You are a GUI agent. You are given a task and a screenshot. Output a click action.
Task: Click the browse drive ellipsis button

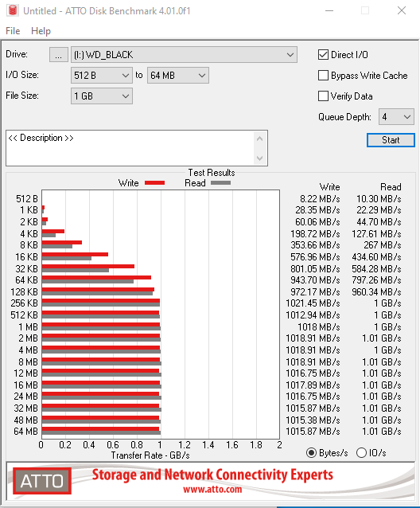click(x=59, y=54)
